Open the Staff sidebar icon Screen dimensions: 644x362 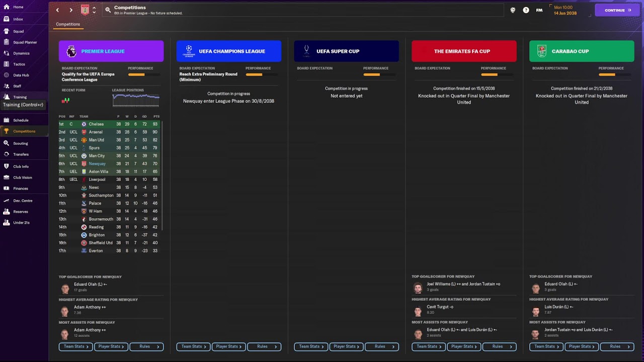7,86
